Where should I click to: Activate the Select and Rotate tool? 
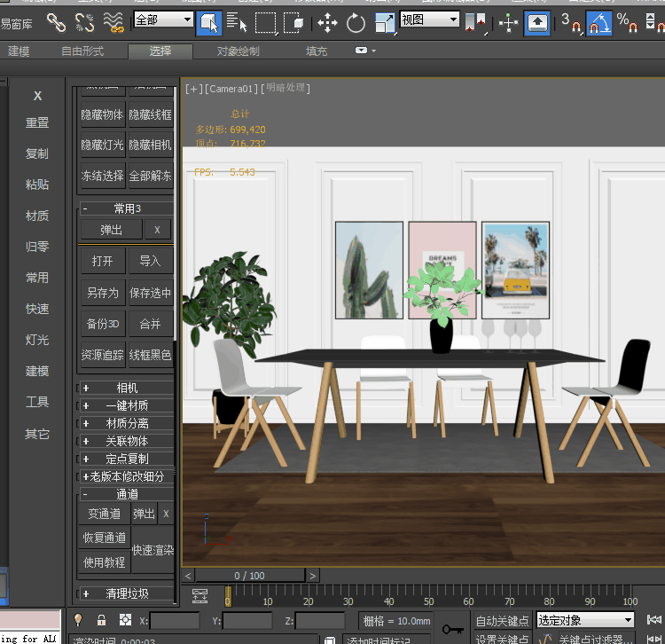(x=356, y=23)
